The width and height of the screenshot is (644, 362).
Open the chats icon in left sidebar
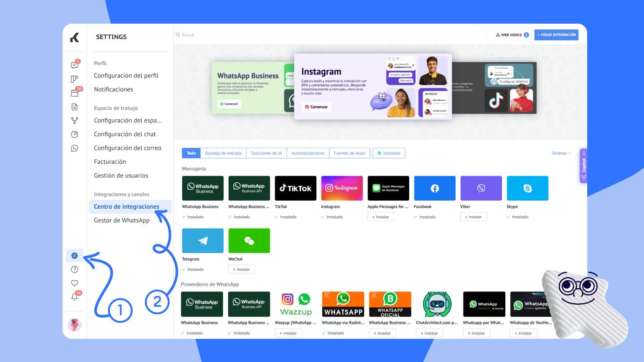click(x=74, y=65)
